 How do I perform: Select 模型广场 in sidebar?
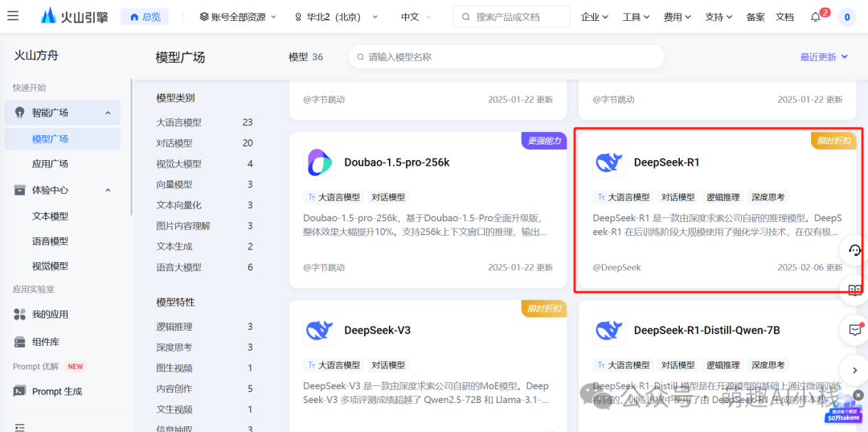pyautogui.click(x=63, y=138)
